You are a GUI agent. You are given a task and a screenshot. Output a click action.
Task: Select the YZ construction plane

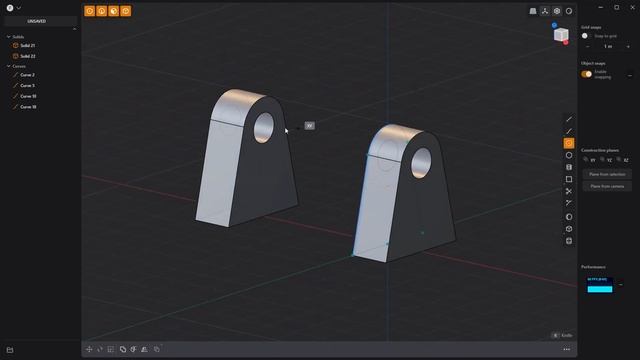click(x=606, y=160)
